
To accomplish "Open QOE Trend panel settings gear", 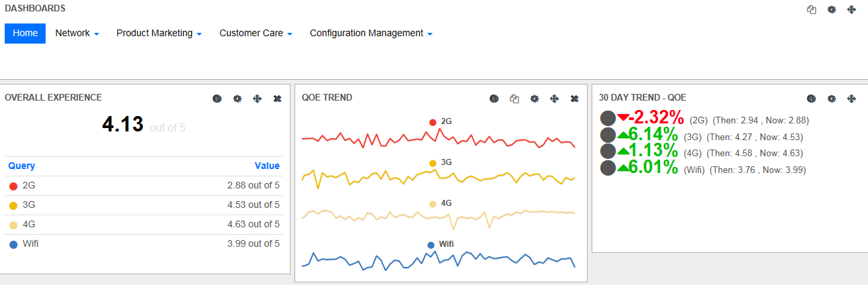I will pos(535,99).
